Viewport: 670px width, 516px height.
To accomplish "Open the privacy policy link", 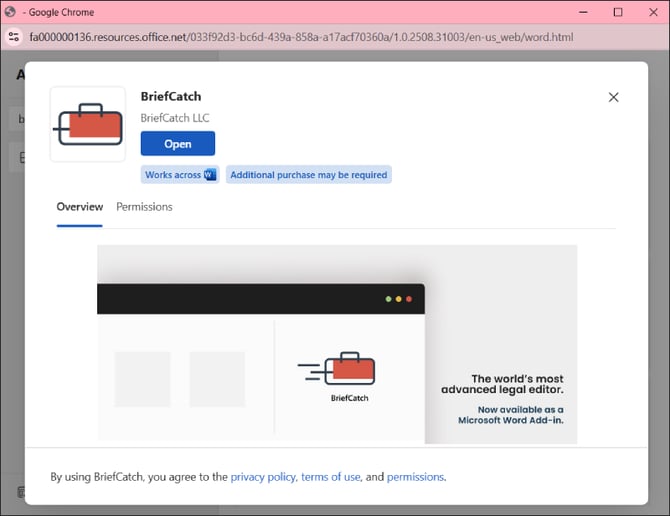I will coord(263,477).
